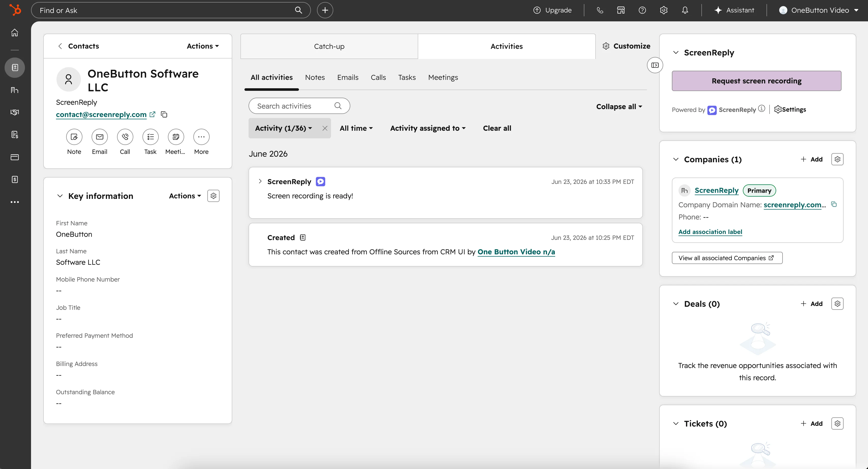The image size is (868, 469).
Task: Open the contact Actions dropdown
Action: (x=203, y=46)
